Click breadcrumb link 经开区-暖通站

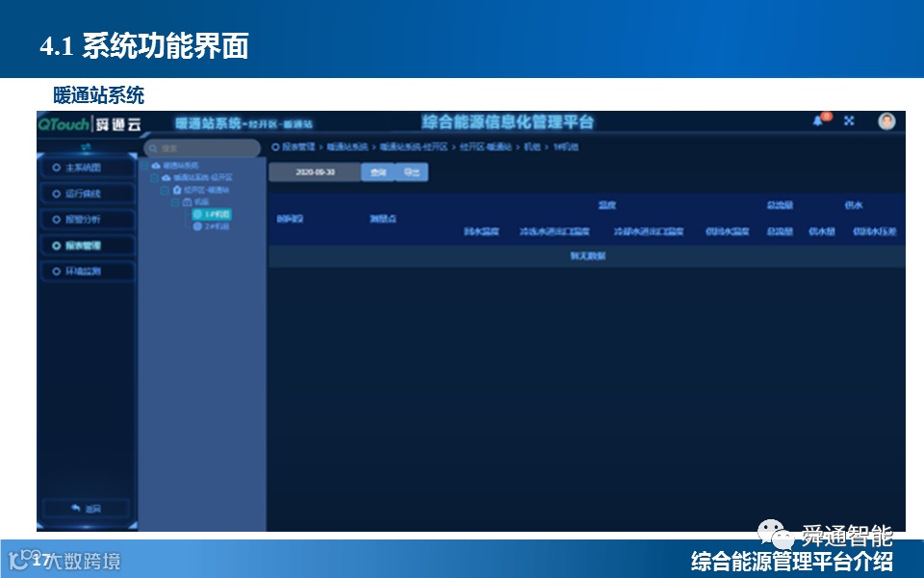coord(485,146)
